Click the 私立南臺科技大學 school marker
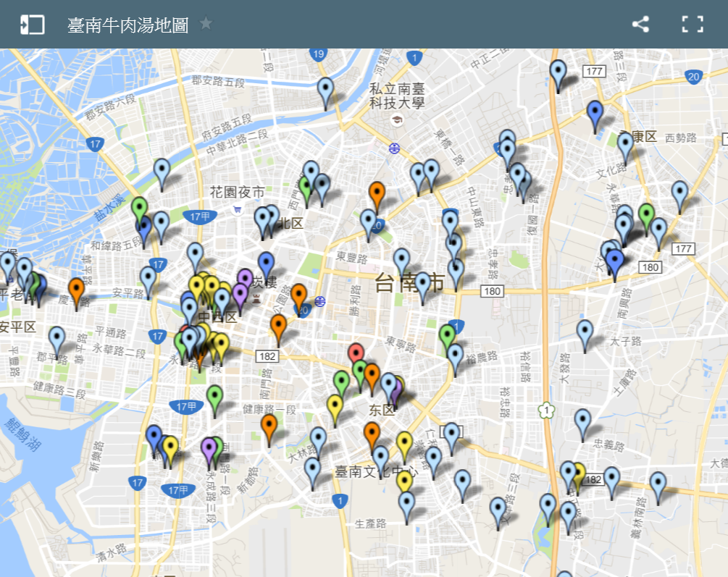 point(396,119)
